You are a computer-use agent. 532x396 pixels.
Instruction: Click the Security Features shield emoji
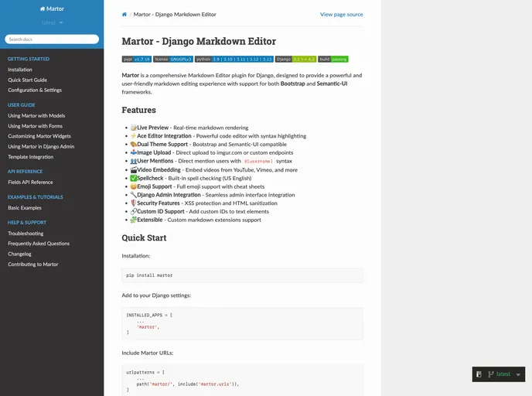134,203
